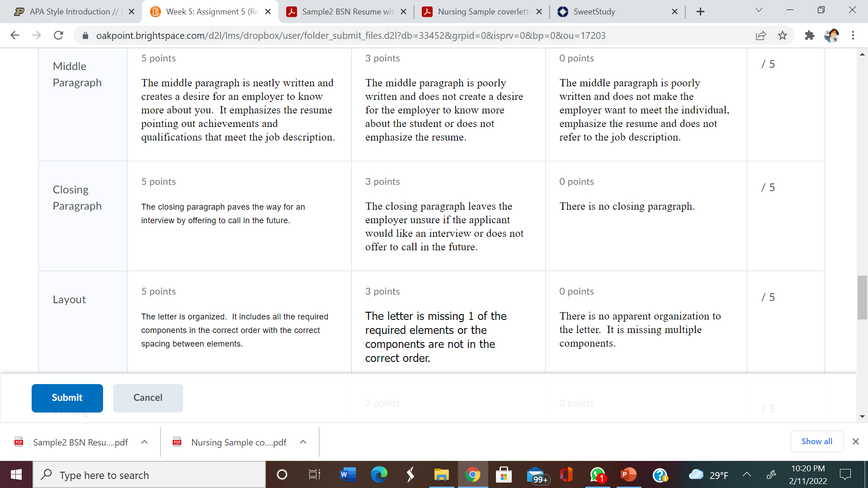Click the Layout row '/ 5' score

click(x=768, y=297)
